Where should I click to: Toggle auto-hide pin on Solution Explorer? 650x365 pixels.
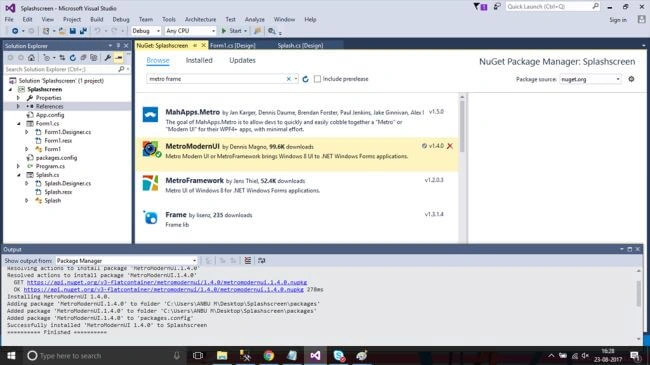pyautogui.click(x=118, y=46)
